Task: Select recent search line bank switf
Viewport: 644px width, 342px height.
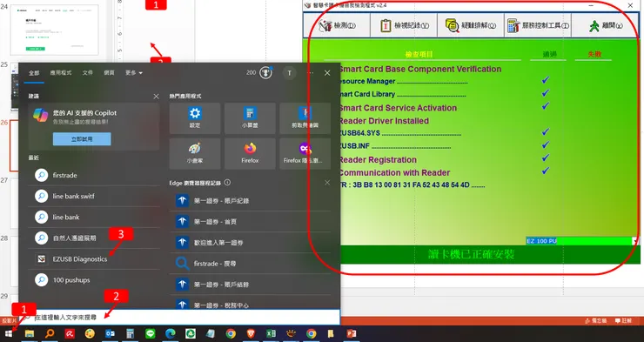Action: pyautogui.click(x=94, y=197)
